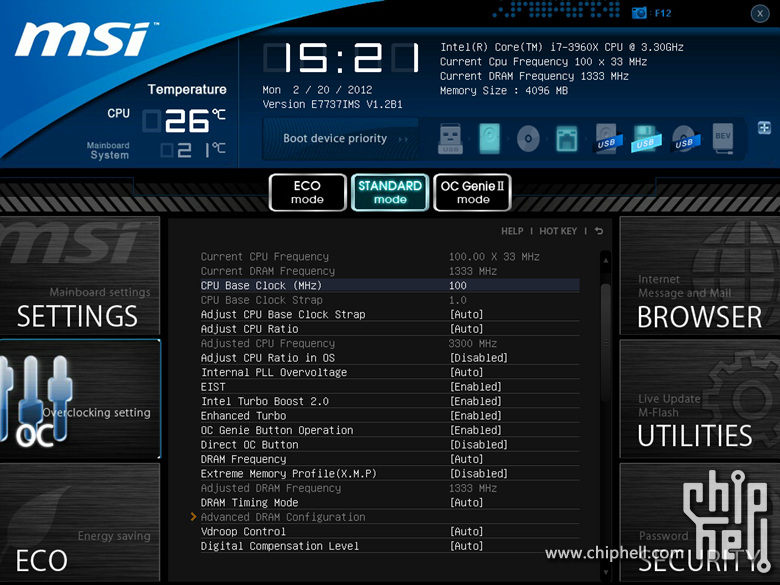Open the ECO energy saving panel
The width and height of the screenshot is (780, 585).
(x=80, y=522)
